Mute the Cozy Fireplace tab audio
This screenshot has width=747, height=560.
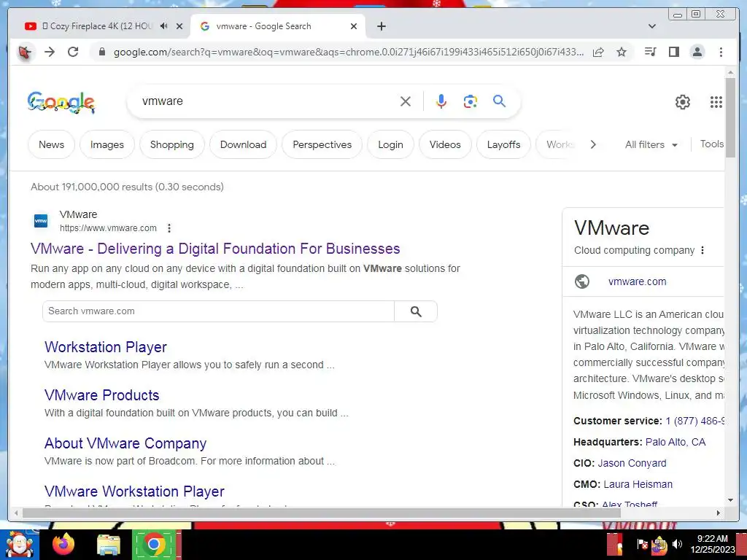click(x=164, y=26)
